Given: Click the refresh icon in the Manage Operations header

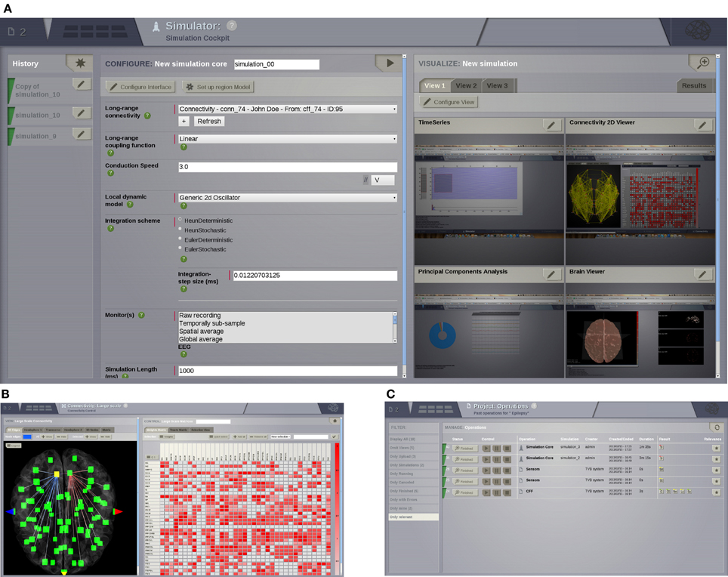Looking at the screenshot, I should tap(717, 427).
